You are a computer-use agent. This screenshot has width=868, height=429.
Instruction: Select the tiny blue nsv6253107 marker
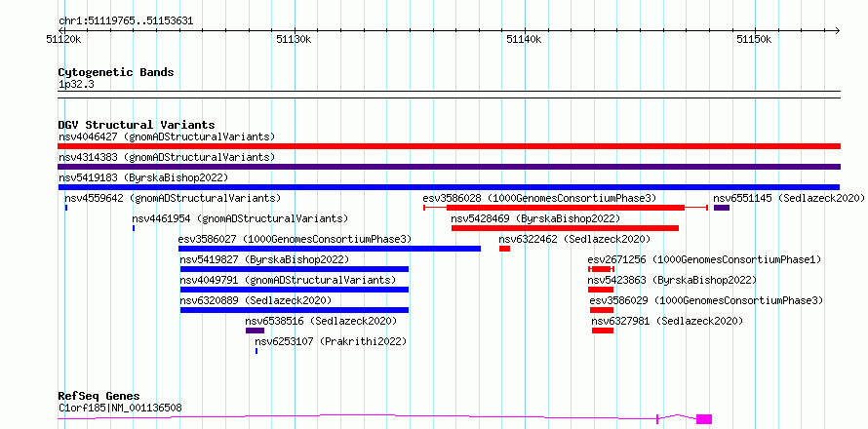(256, 351)
